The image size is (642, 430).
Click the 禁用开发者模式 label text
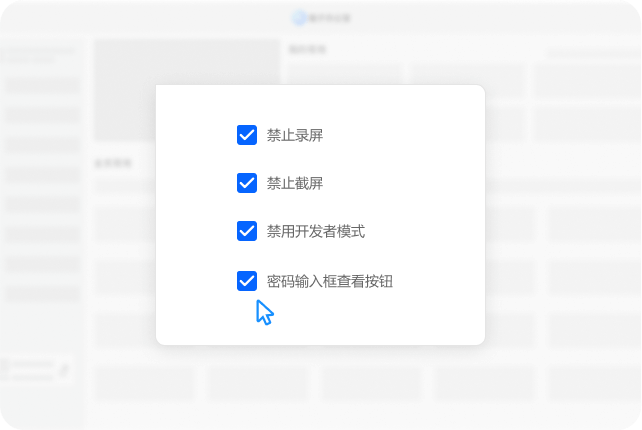[316, 231]
